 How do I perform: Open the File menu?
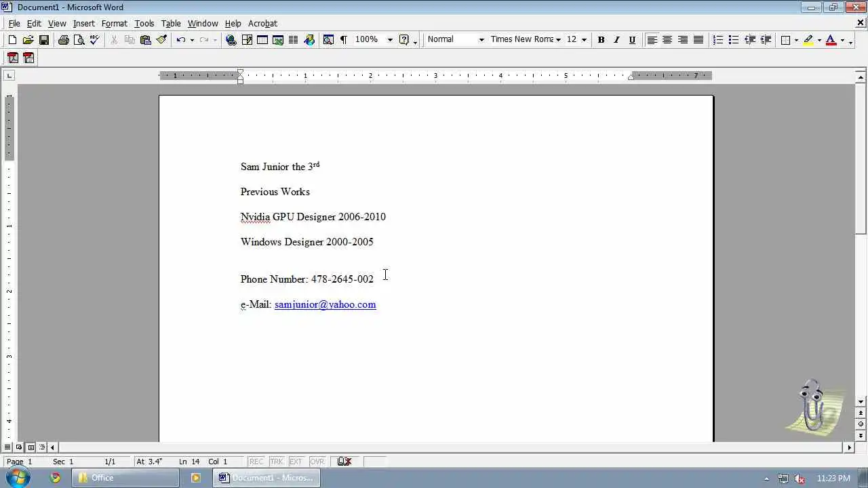click(x=14, y=23)
